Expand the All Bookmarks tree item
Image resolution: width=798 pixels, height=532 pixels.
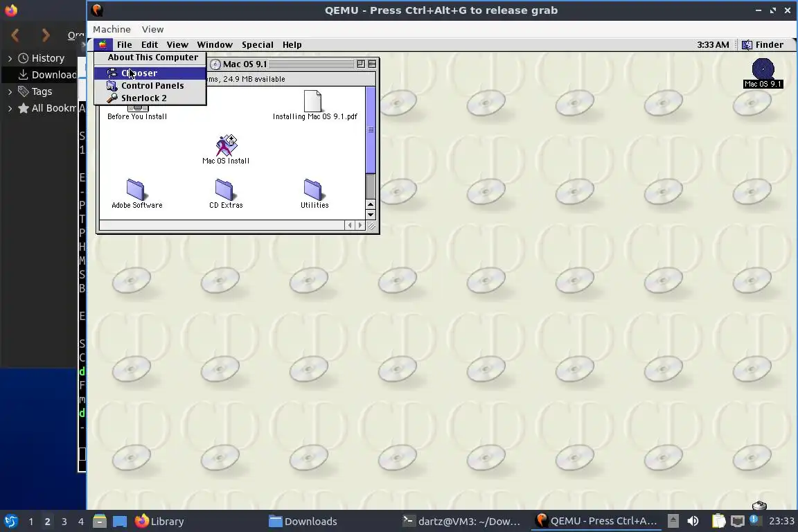coord(10,108)
